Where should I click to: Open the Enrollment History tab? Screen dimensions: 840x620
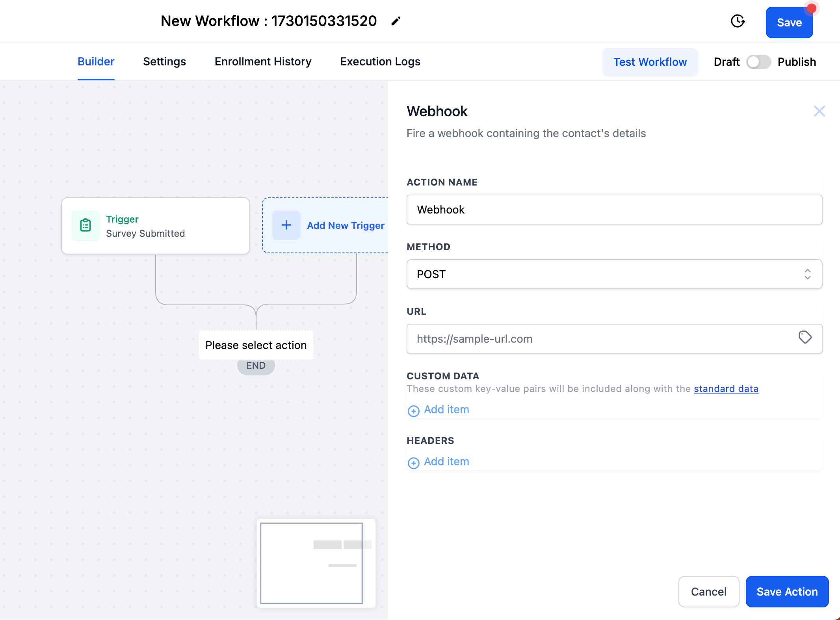[263, 62]
